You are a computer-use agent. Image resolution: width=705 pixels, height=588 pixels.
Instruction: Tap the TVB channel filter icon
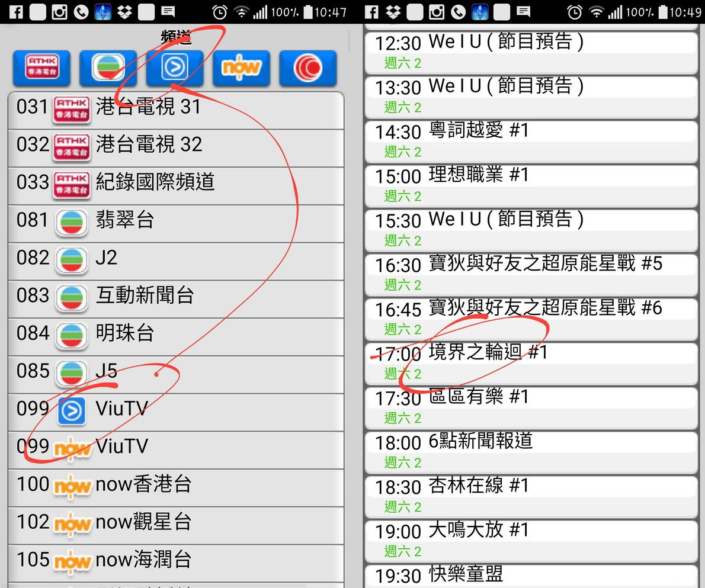[x=108, y=68]
